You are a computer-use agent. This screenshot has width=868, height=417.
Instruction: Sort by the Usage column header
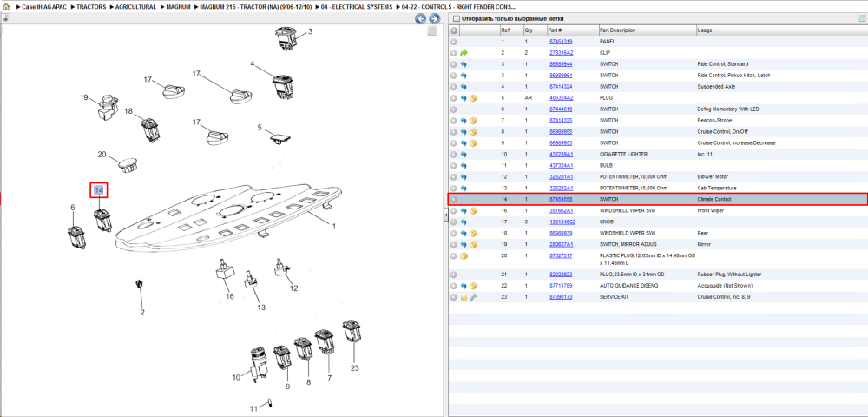[x=780, y=30]
